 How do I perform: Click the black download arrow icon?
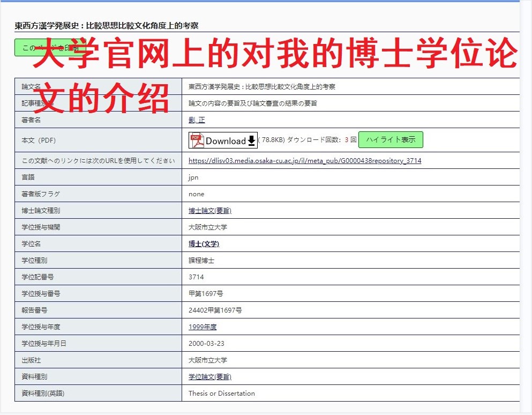(252, 140)
